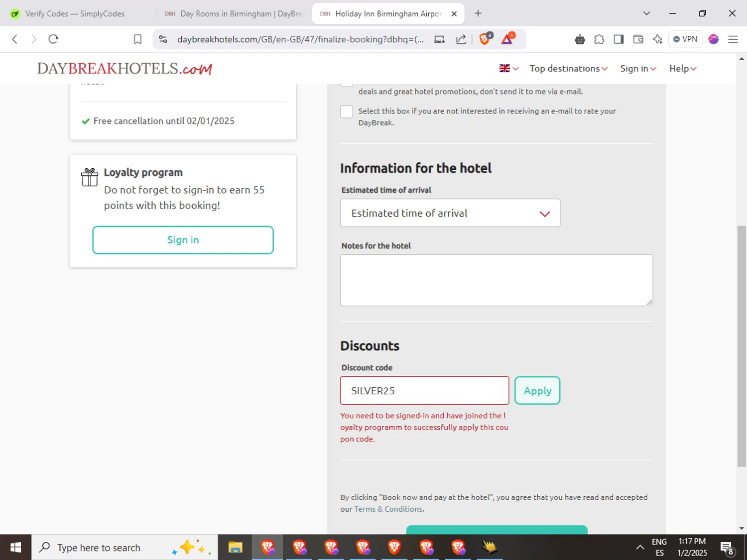Screen dimensions: 747x560
Task: Click Sign in button in Loyalty program
Action: [x=183, y=240]
